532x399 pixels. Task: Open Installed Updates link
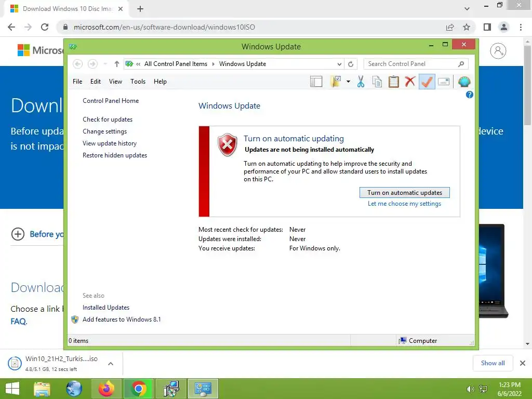click(x=106, y=308)
